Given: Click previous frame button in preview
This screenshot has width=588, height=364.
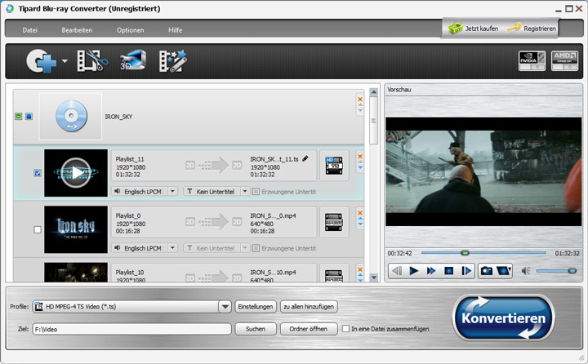Looking at the screenshot, I should click(397, 271).
